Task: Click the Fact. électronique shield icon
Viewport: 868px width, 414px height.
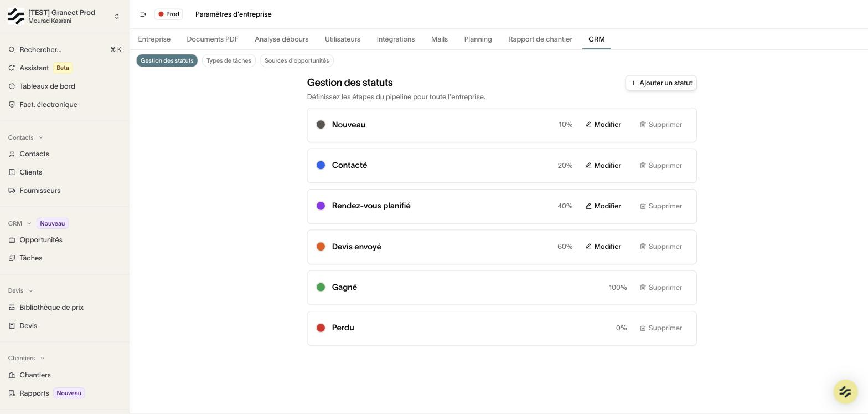Action: coord(12,105)
